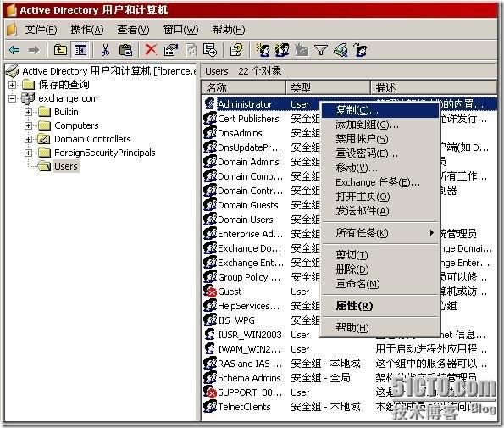Viewport: 504px width, 428px height.
Task: Collapse the exchange.com tree node
Action: click(x=12, y=98)
